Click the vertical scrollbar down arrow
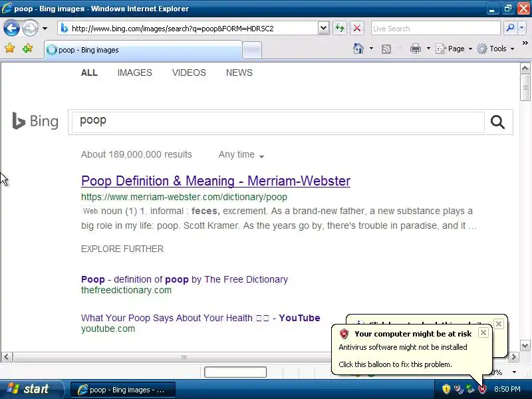Viewport: 532px width, 399px height. point(525,346)
